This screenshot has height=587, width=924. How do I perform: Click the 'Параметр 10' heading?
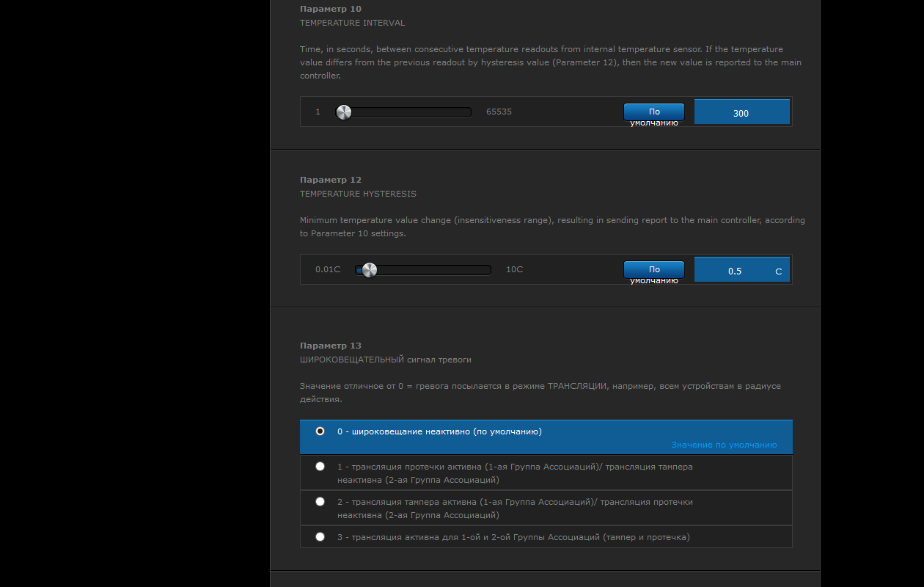coord(331,9)
